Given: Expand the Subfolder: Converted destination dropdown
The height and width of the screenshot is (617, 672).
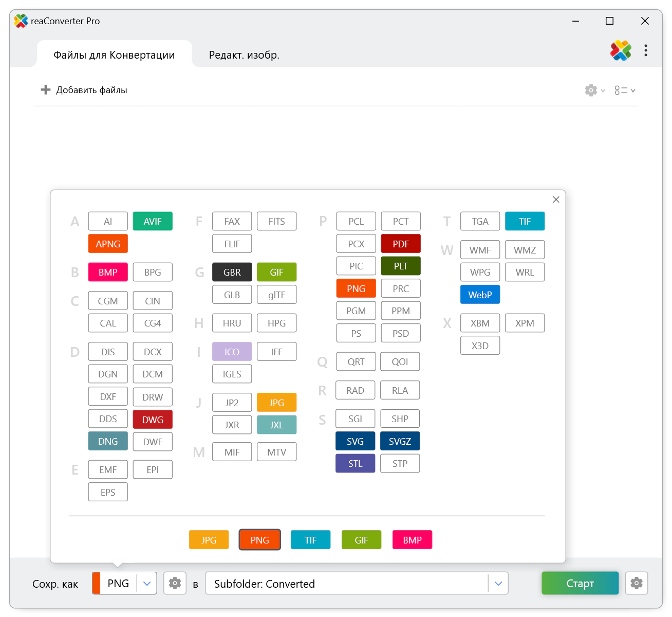Looking at the screenshot, I should point(498,584).
